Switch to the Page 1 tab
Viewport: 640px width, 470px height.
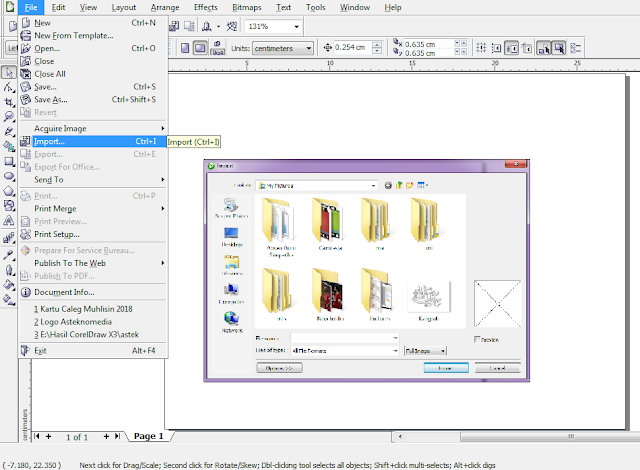[x=149, y=436]
